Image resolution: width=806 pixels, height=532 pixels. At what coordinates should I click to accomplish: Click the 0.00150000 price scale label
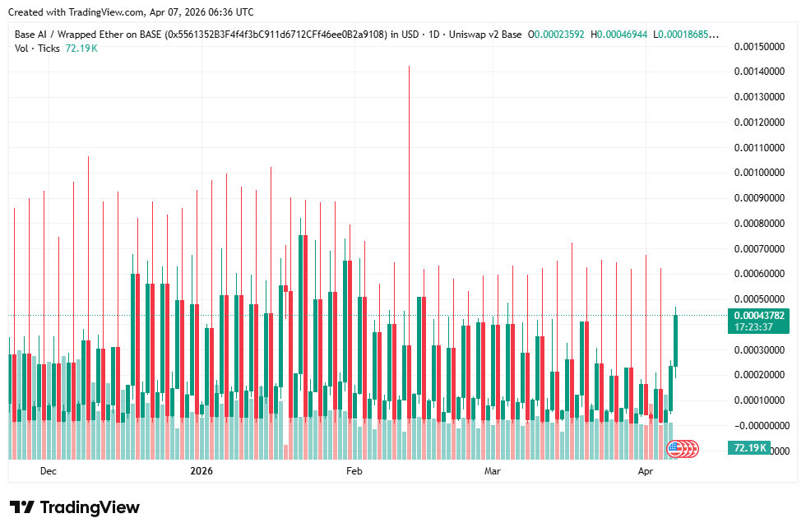(758, 47)
